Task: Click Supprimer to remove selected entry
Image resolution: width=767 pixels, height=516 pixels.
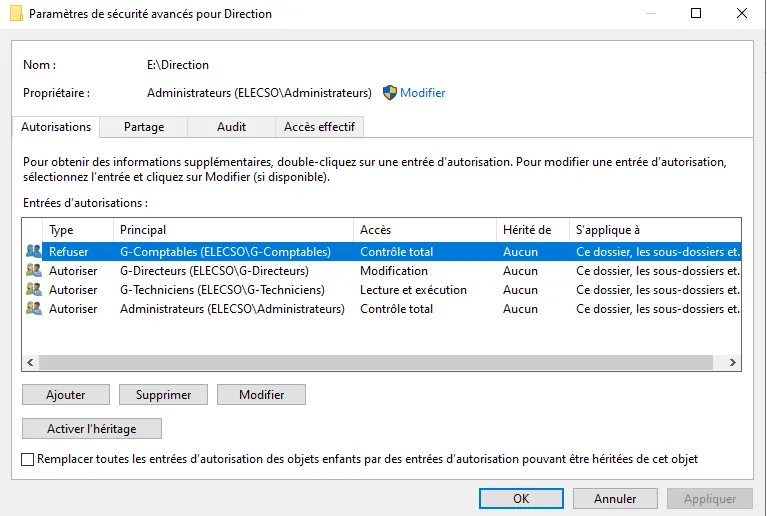Action: (163, 395)
